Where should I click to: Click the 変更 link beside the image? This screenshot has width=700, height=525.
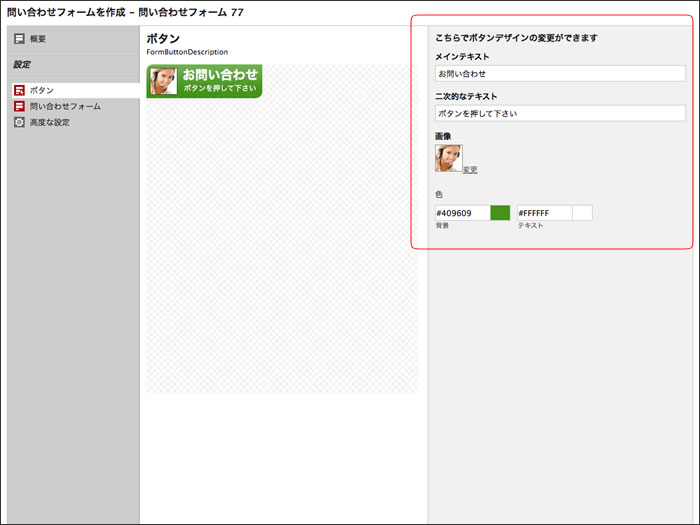(x=470, y=170)
